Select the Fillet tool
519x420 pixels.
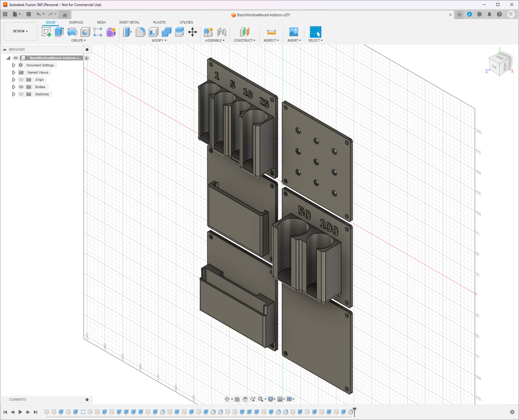[140, 32]
